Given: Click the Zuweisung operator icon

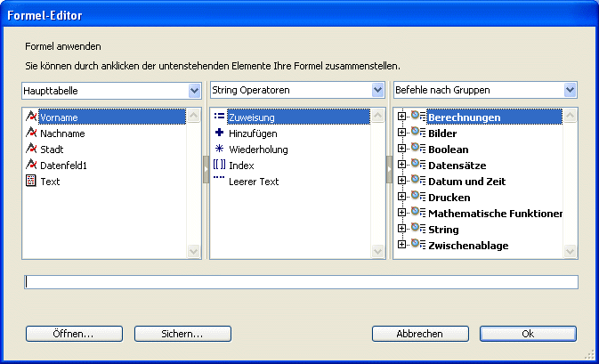Looking at the screenshot, I should (x=219, y=117).
